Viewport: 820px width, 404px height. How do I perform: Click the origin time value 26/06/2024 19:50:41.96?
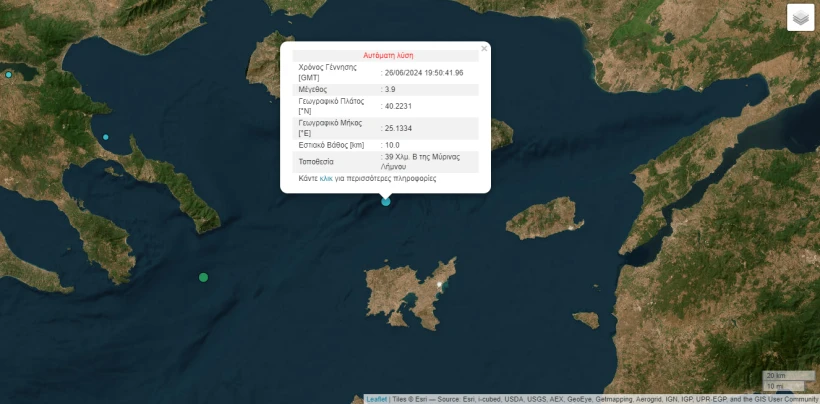(x=424, y=72)
